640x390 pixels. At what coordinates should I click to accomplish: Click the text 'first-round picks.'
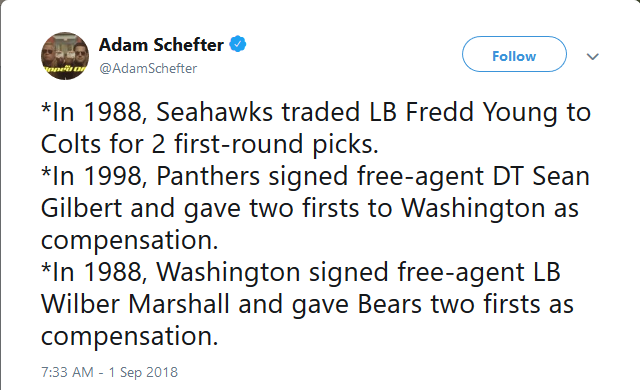pos(276,144)
